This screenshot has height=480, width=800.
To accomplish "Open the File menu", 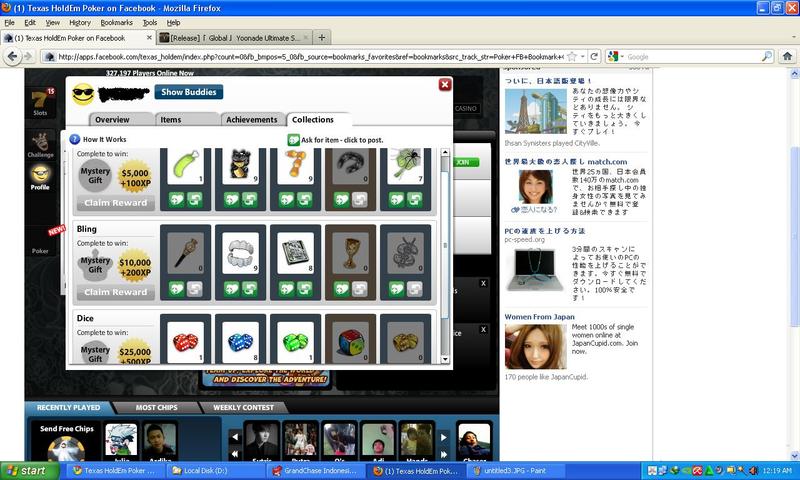I will point(9,22).
